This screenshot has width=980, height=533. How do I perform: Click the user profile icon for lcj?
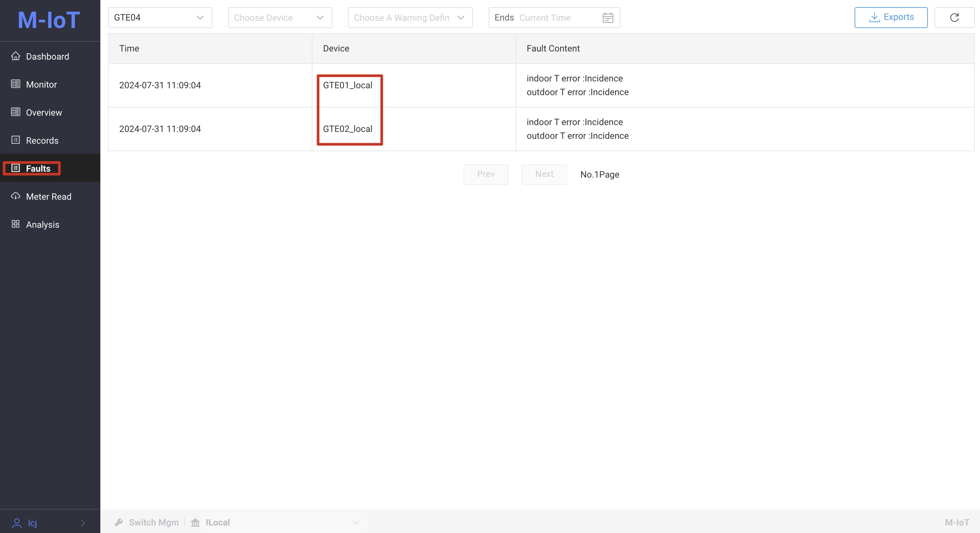click(x=17, y=523)
